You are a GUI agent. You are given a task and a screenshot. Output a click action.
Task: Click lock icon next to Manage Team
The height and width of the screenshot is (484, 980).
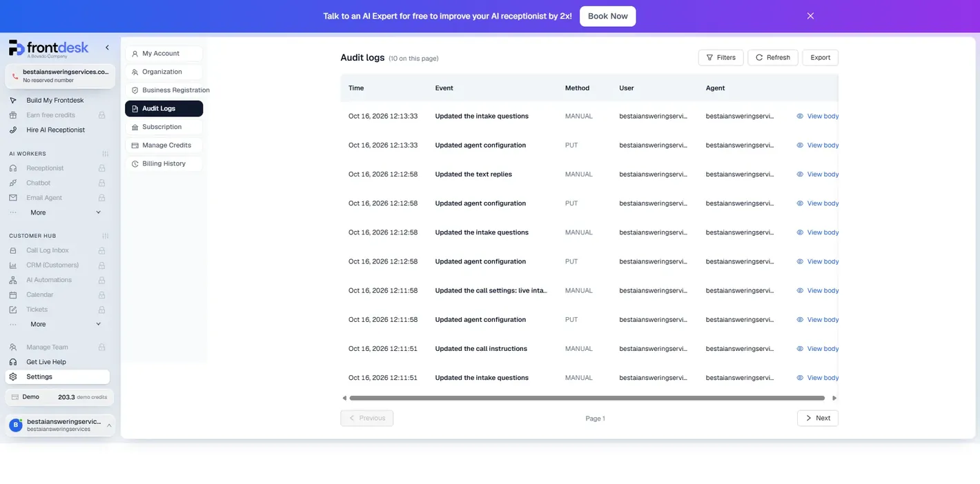coord(102,347)
